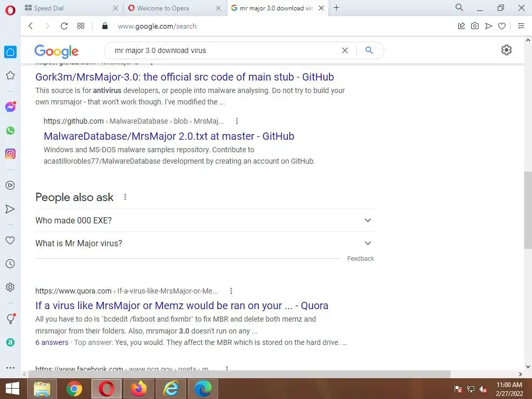Launch Microsoft Edge from taskbar
The width and height of the screenshot is (532, 399).
(x=203, y=389)
